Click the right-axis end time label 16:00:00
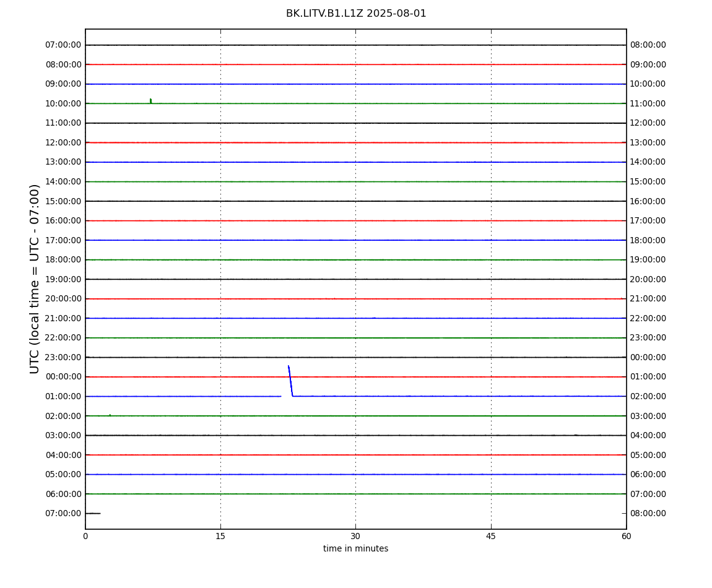 coord(648,201)
